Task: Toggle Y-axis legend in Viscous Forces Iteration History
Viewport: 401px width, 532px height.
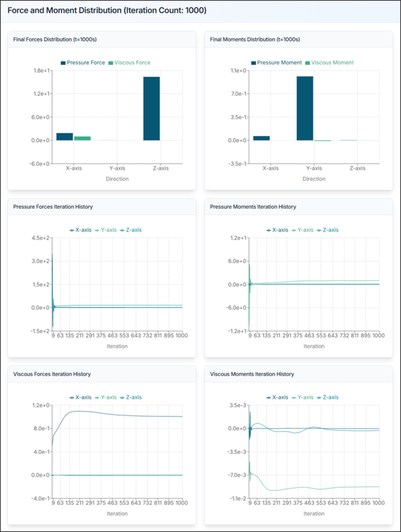Action: point(105,397)
